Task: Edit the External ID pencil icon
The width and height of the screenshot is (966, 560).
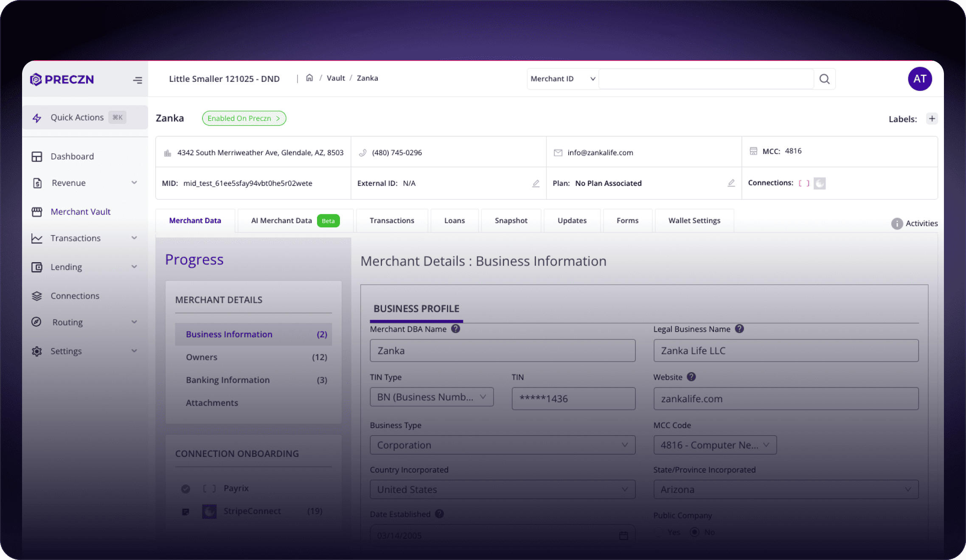Action: tap(536, 183)
